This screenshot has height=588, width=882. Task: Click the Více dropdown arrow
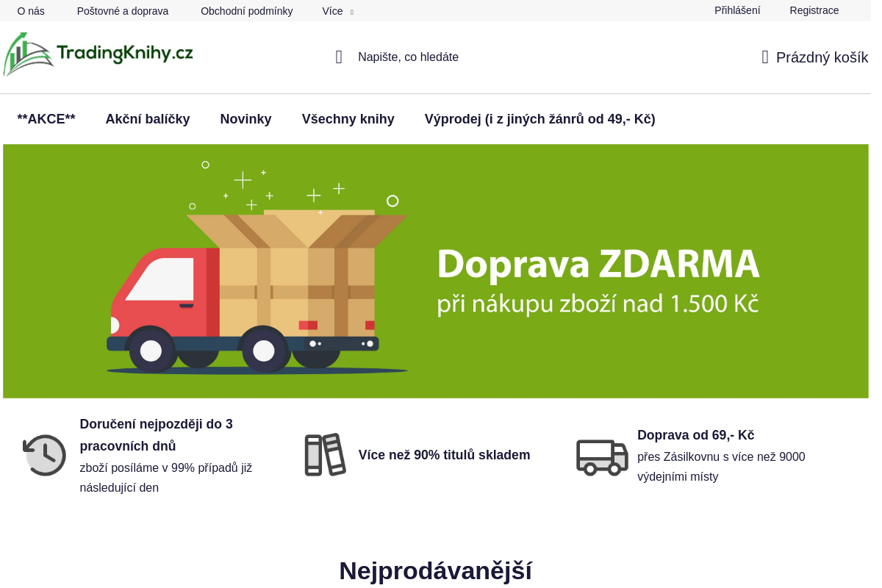[352, 12]
